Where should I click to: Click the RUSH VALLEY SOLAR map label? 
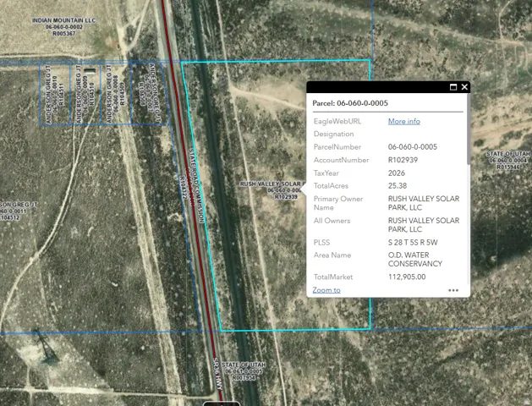(x=273, y=190)
